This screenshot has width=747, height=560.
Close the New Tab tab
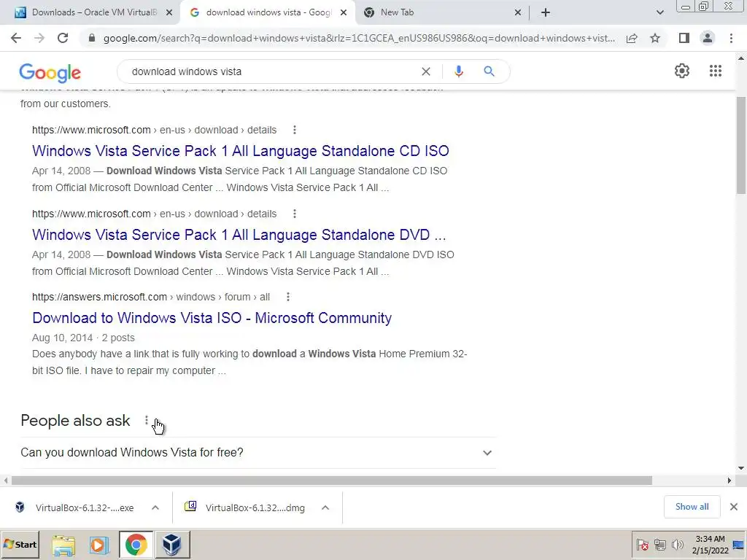click(x=518, y=12)
